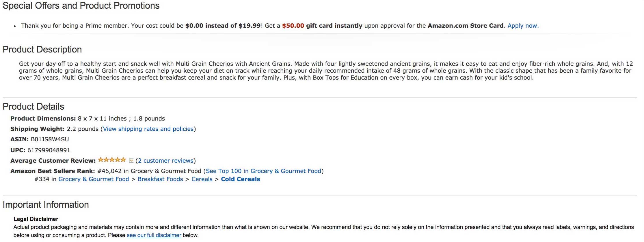Screen dimensions: 644x242
Task: Click the Apply now link
Action: (523, 26)
